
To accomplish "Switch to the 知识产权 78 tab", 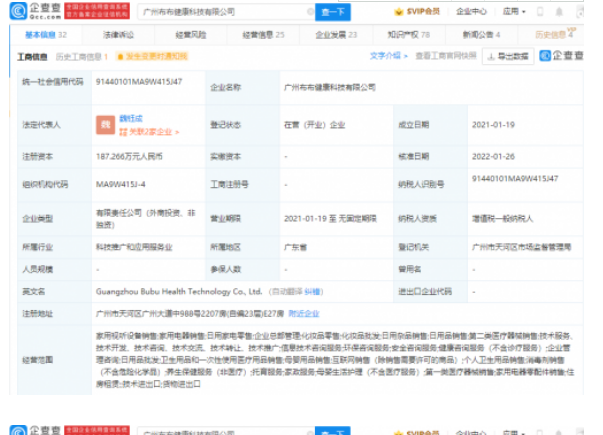I will click(x=408, y=35).
